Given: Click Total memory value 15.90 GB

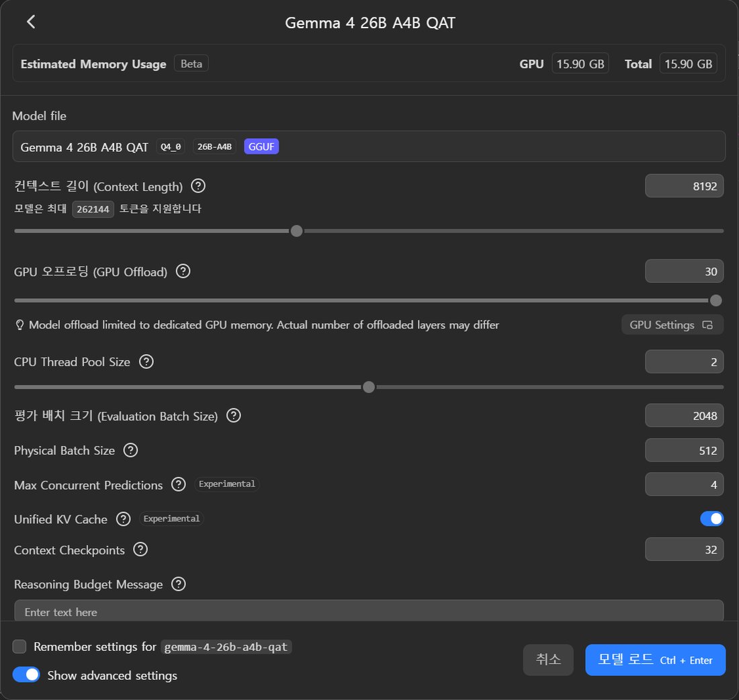Looking at the screenshot, I should (x=688, y=64).
